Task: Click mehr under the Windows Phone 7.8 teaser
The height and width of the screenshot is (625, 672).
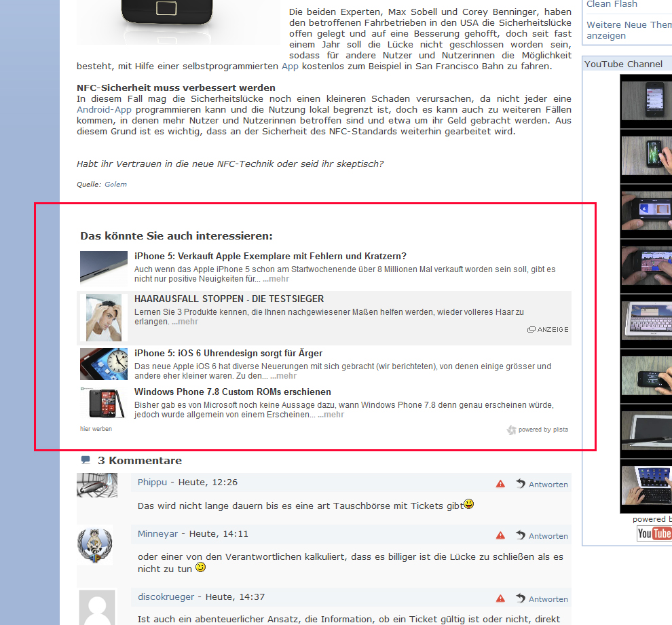Action: point(331,415)
